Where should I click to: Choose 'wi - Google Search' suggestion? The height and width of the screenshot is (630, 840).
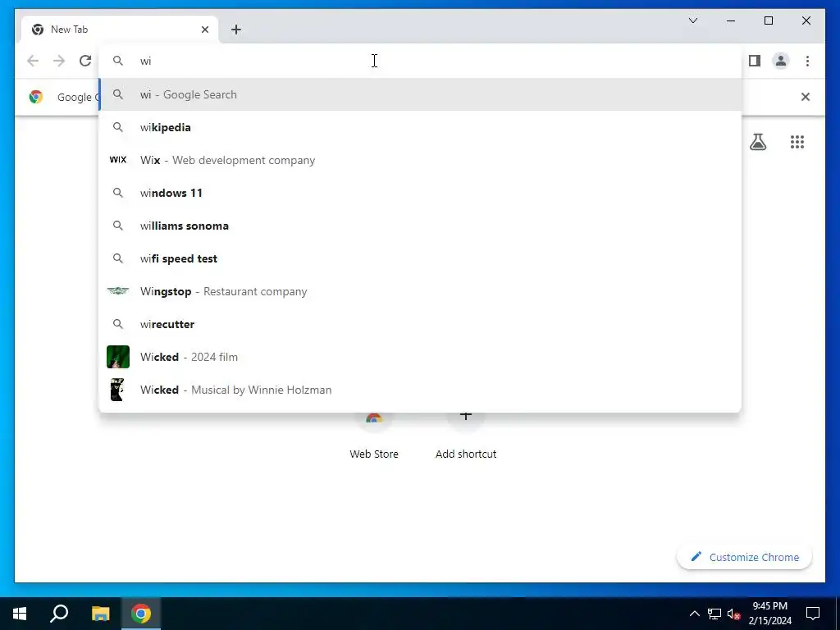pos(421,95)
